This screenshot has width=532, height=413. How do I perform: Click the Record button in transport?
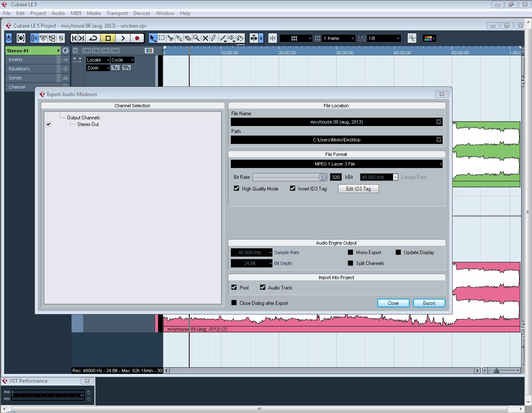click(137, 38)
